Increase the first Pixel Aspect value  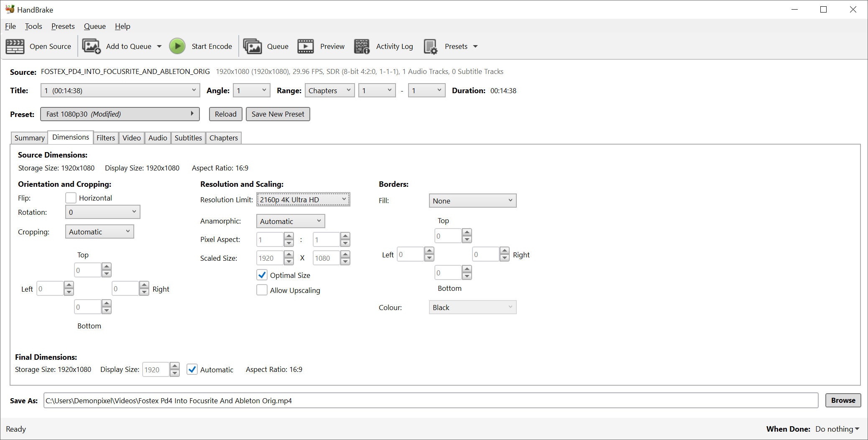(289, 236)
